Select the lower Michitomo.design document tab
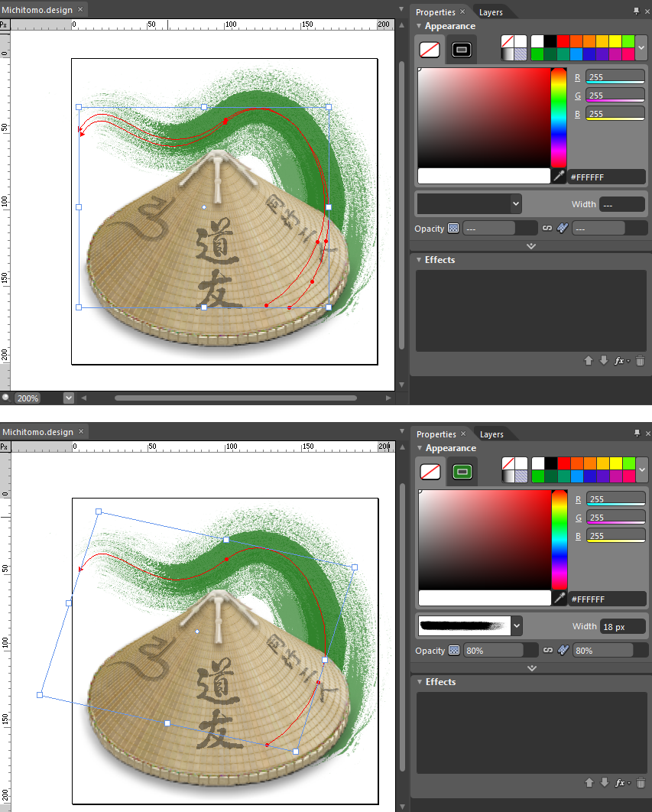The image size is (652, 812). [x=37, y=432]
